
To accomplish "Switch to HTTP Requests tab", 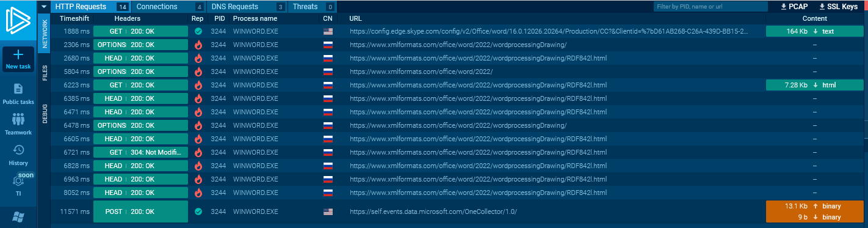I will (x=90, y=7).
